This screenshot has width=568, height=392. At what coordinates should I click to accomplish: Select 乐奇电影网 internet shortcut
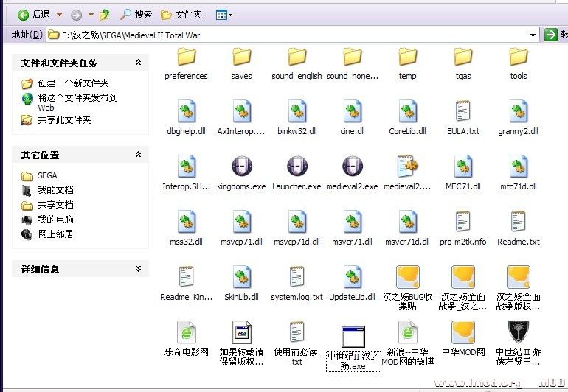(186, 339)
